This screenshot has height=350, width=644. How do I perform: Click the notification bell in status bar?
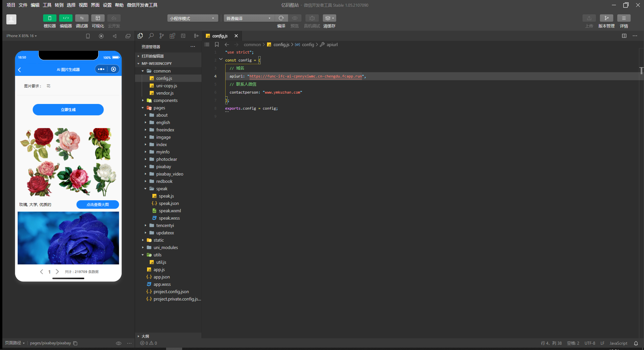(636, 343)
